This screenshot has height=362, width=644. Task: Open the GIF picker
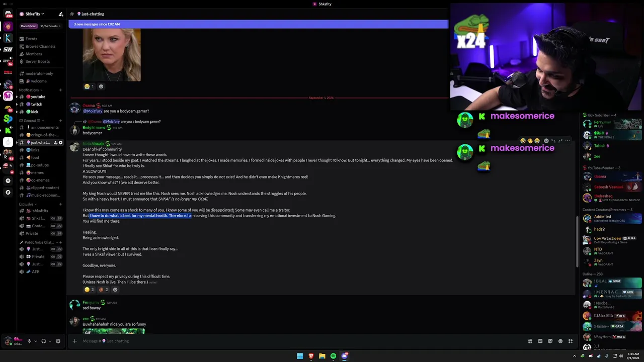(x=540, y=341)
